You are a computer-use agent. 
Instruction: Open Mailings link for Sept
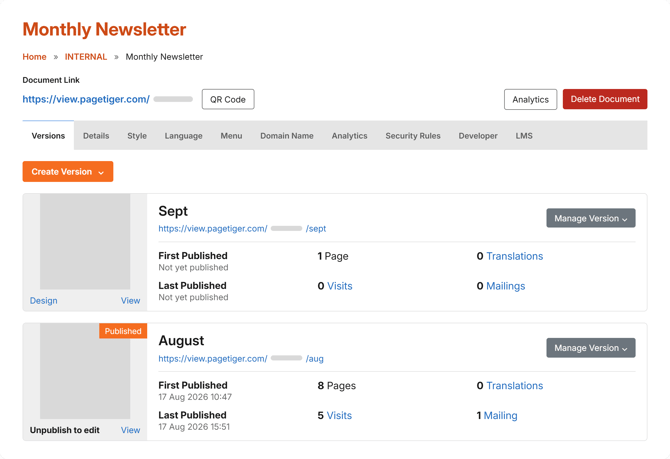(x=505, y=286)
